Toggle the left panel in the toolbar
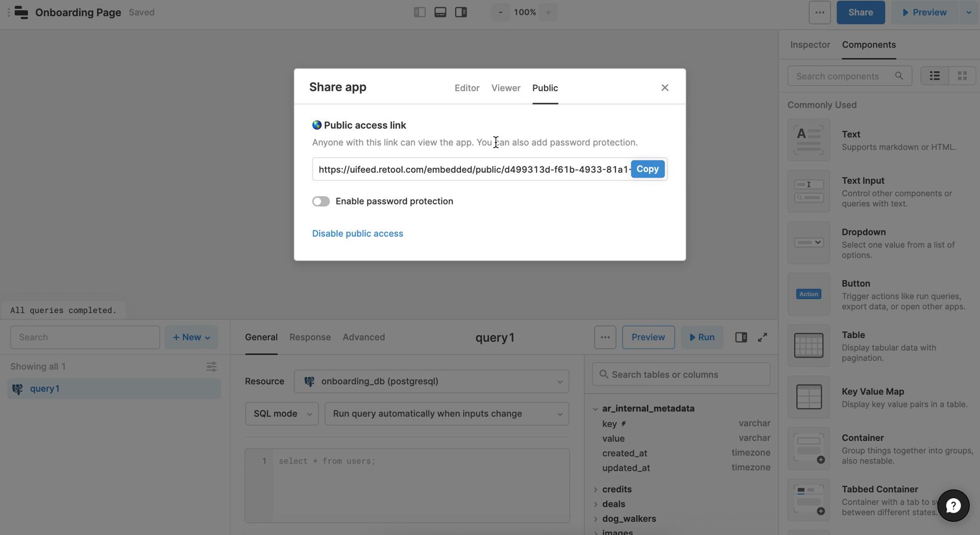The image size is (980, 535). click(420, 12)
